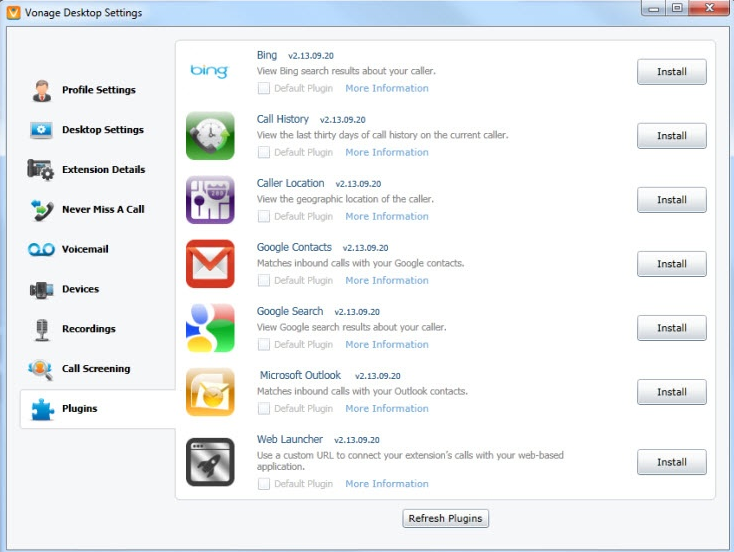Click the Recordings microphone icon
The image size is (734, 552).
(42, 329)
